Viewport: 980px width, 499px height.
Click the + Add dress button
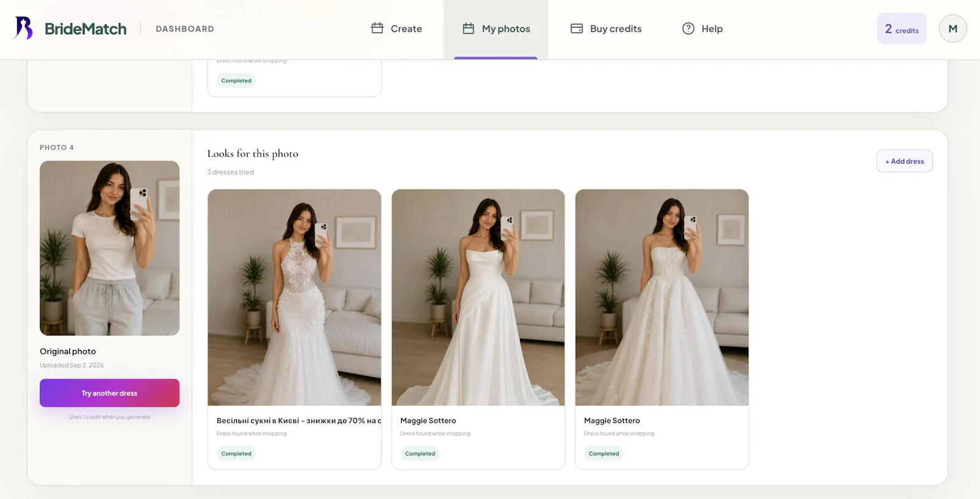click(x=905, y=161)
